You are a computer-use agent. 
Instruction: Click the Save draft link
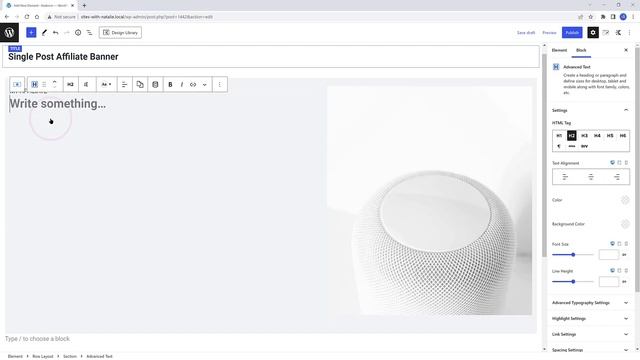click(526, 33)
